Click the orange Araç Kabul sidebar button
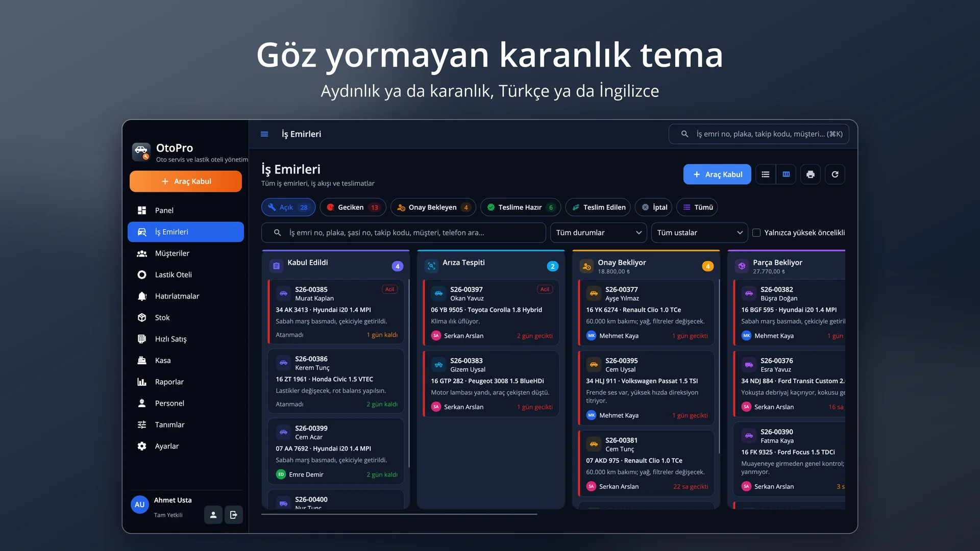 tap(186, 182)
